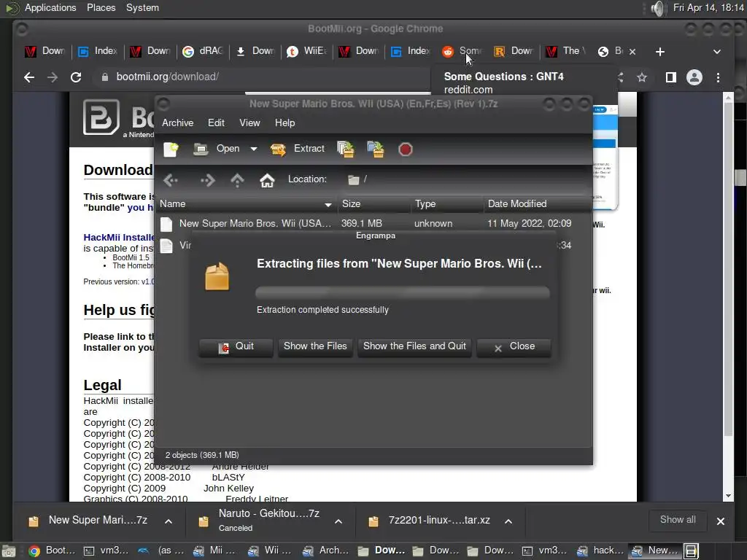747x560 pixels.
Task: Switch to the hack... taskbar window
Action: 600,551
